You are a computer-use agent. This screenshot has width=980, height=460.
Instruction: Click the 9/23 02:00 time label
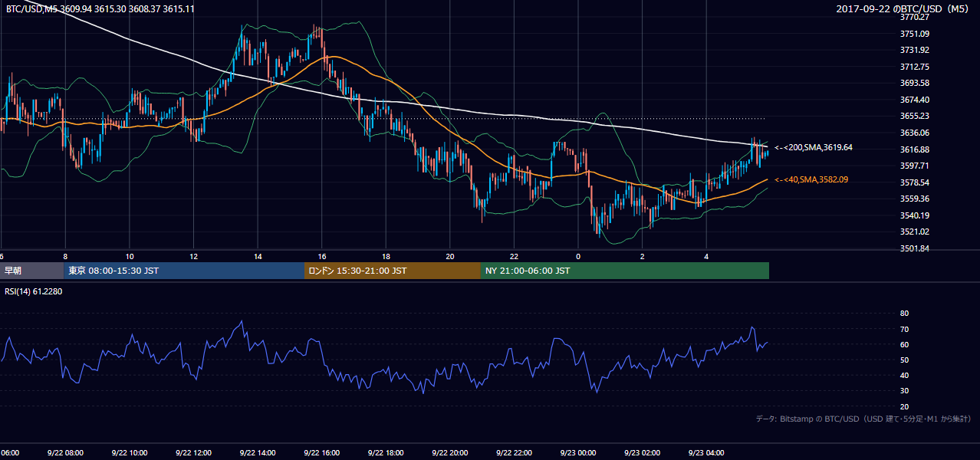pyautogui.click(x=642, y=453)
